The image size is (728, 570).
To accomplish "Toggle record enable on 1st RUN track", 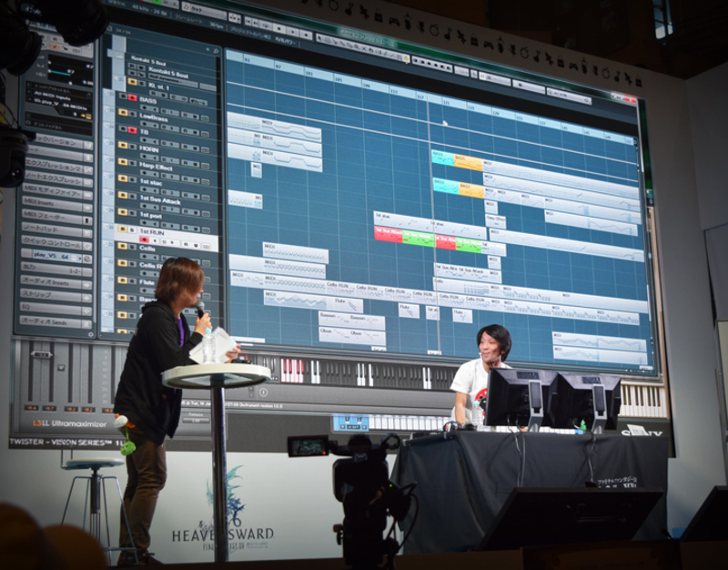I will 144,239.
